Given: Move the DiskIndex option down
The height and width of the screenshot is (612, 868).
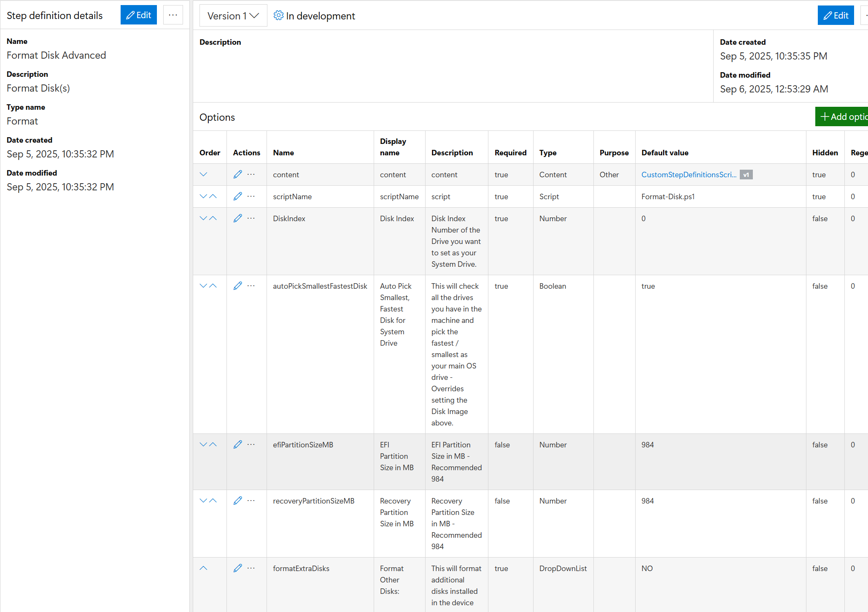Looking at the screenshot, I should 203,218.
